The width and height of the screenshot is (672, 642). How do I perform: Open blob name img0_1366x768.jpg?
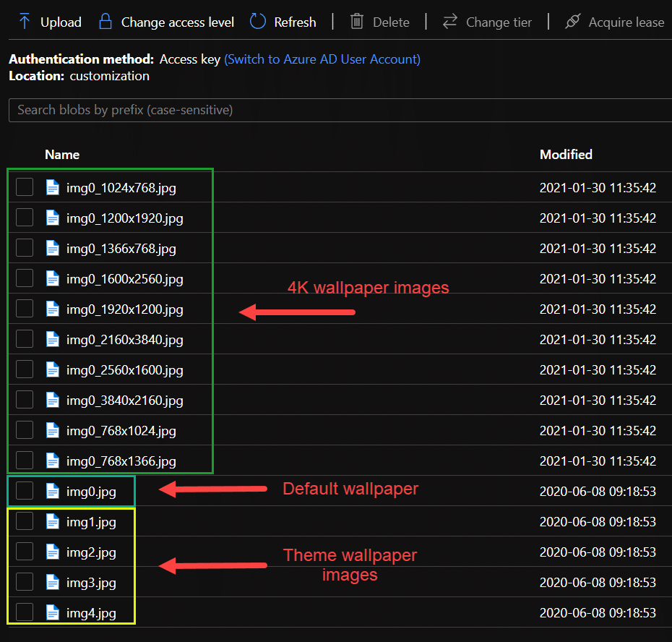121,249
